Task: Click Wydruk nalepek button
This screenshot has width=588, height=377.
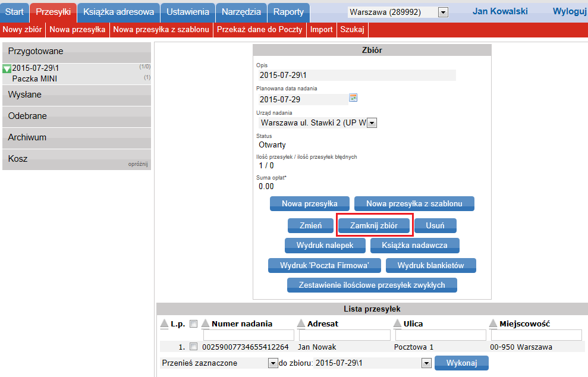Action: 325,246
